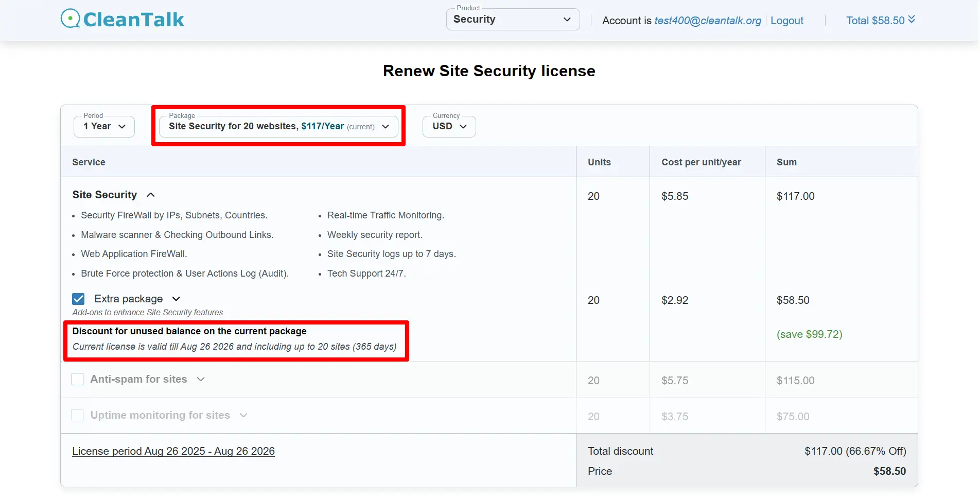Click the $117.00 Site Security sum
This screenshot has height=496, width=980.
click(795, 196)
